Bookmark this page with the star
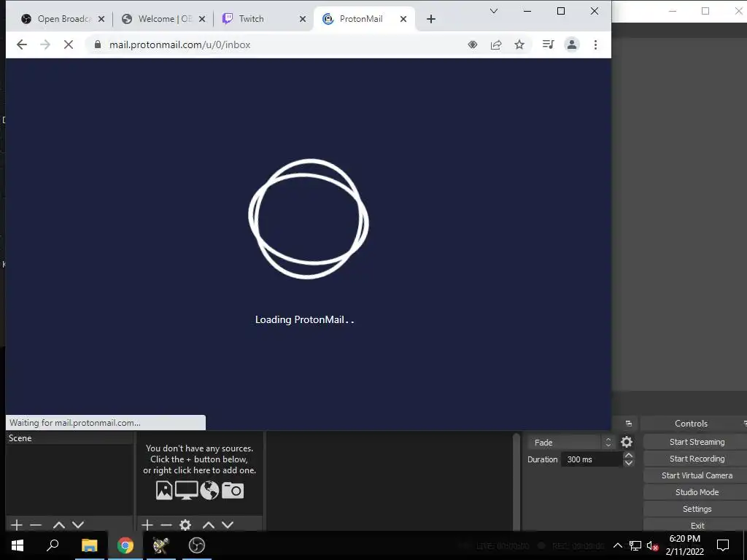This screenshot has width=747, height=560. (519, 44)
